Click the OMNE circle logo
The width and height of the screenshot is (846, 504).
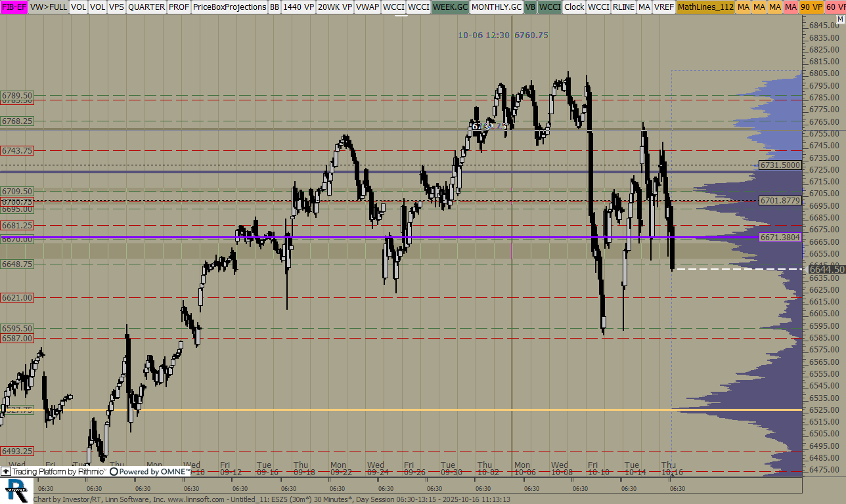coord(114,471)
